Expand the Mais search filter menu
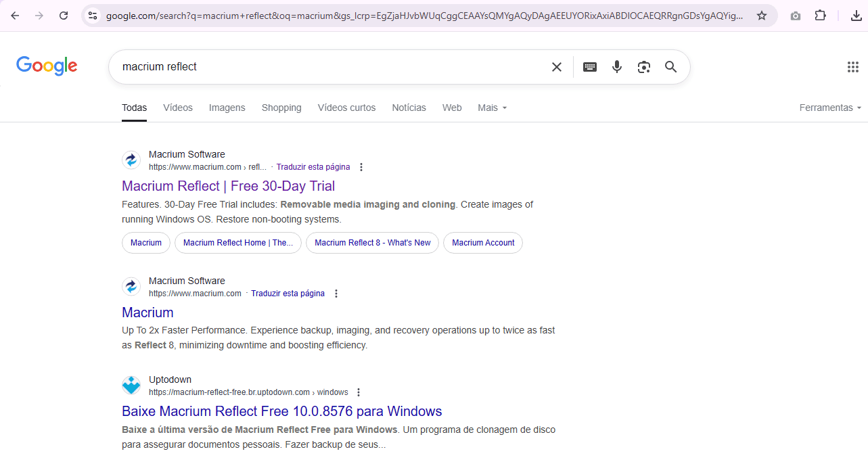The image size is (868, 464). [492, 108]
